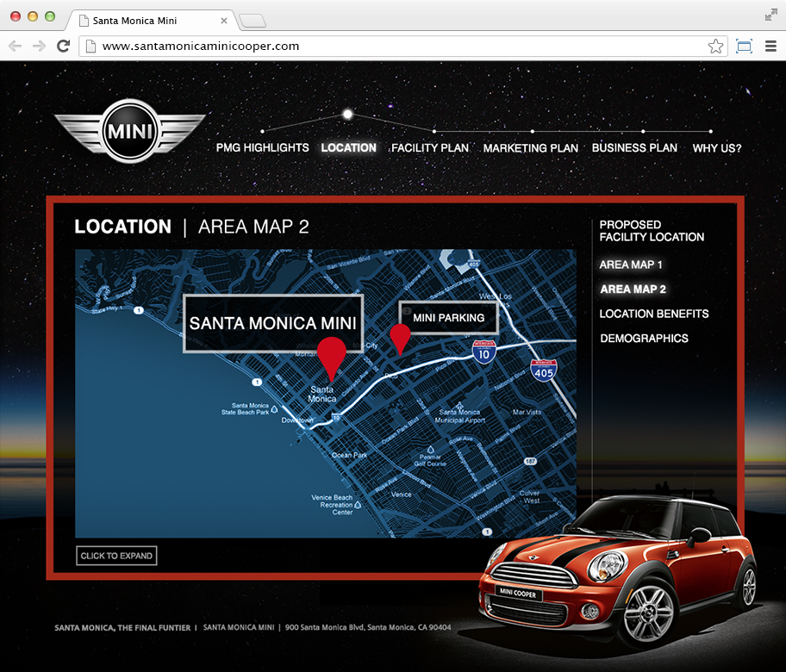This screenshot has width=786, height=672.
Task: Click the 'Mar Vista' map label
Action: (x=527, y=412)
